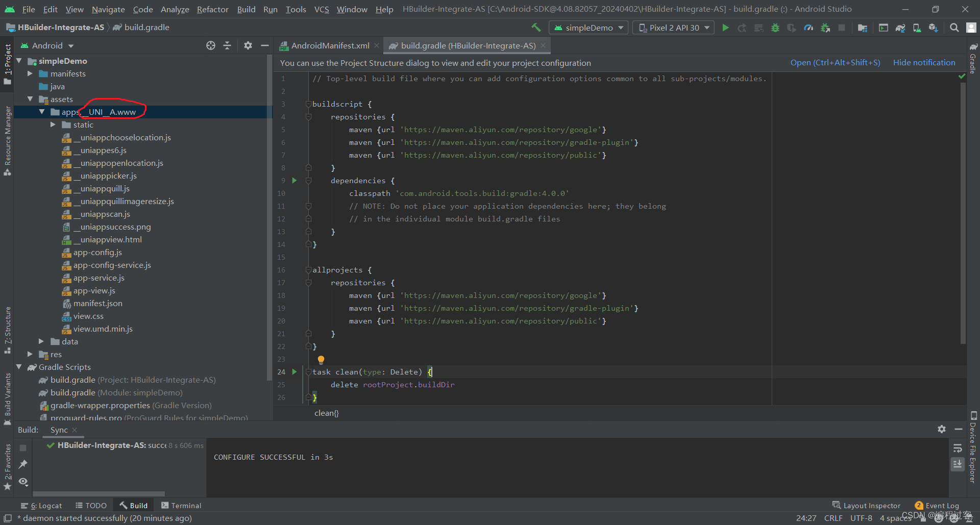This screenshot has width=980, height=525.
Task: Collapse the Gradle Scripts node
Action: (19, 367)
